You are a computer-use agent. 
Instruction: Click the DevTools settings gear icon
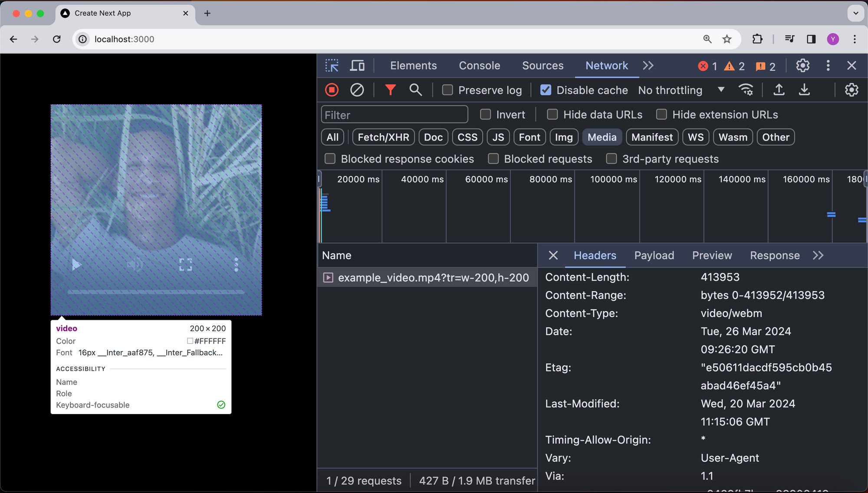pyautogui.click(x=803, y=66)
